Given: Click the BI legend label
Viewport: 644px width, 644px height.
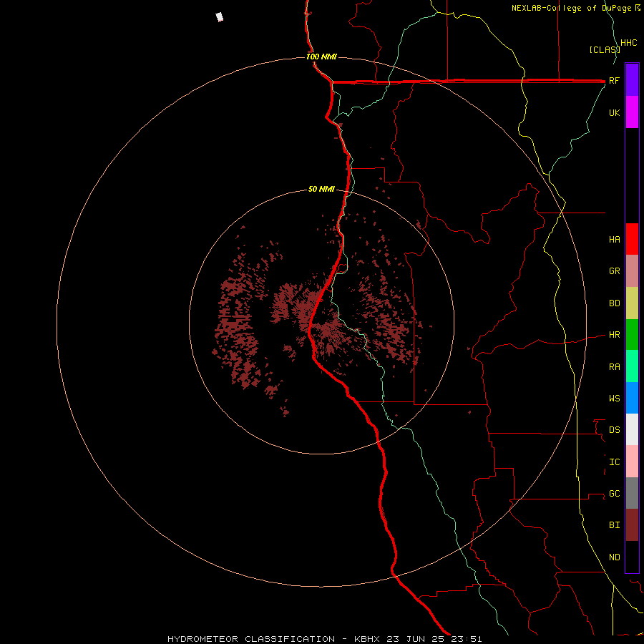Looking at the screenshot, I should pos(614,525).
